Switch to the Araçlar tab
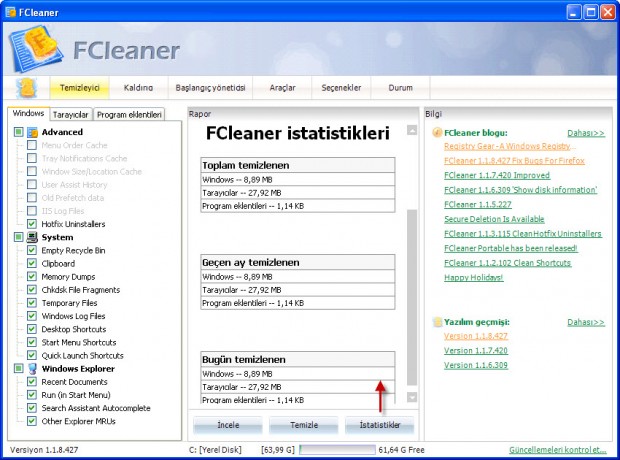 click(282, 88)
